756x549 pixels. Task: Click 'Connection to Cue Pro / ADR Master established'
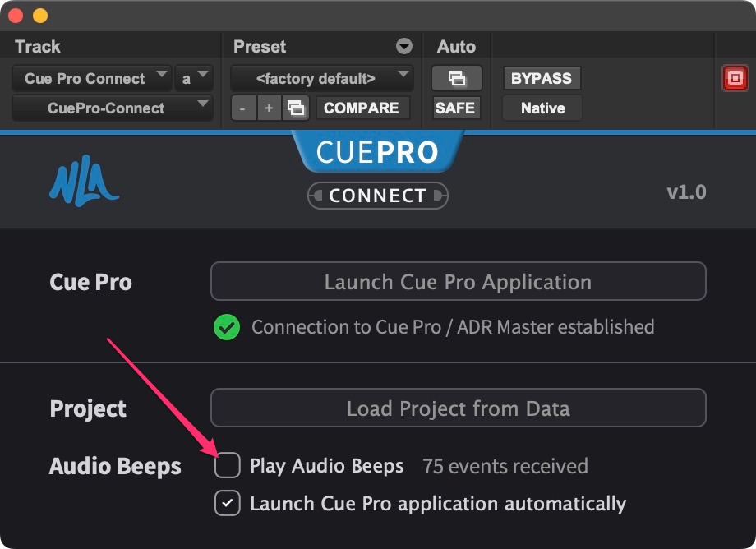click(453, 327)
